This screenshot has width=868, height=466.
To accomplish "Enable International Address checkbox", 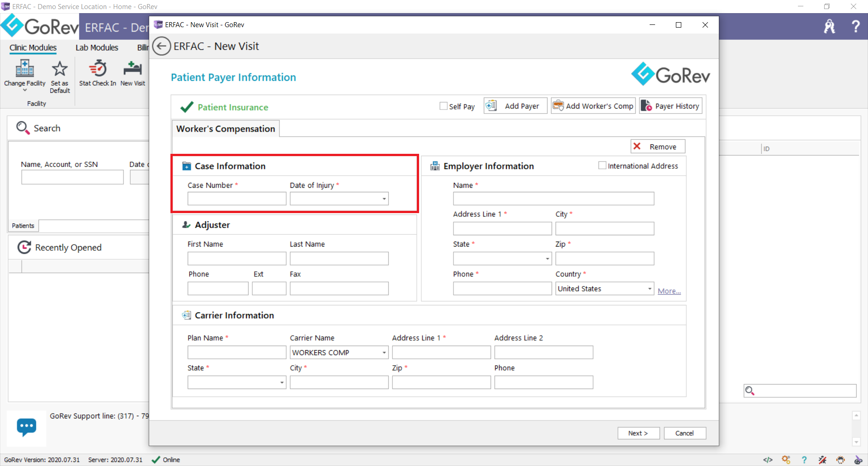I will 602,166.
